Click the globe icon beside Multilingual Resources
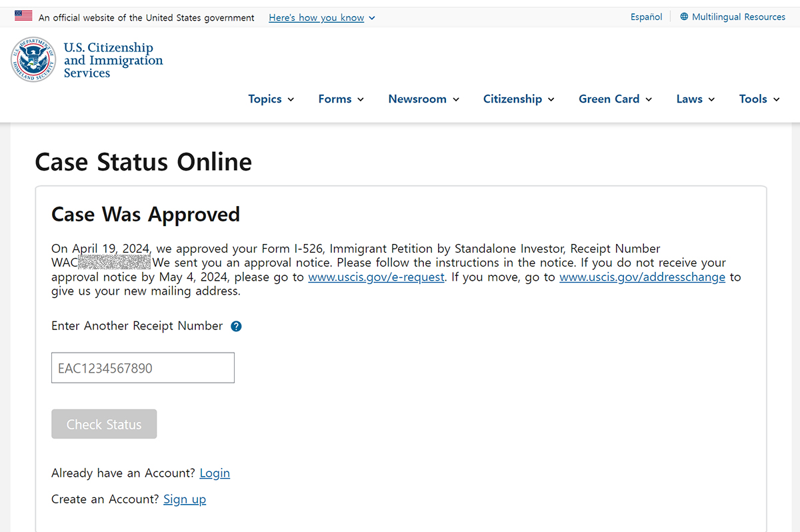The image size is (800, 532). click(x=684, y=17)
